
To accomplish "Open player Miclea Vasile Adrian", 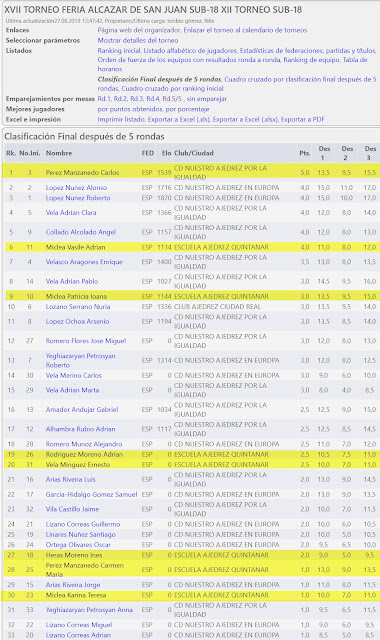I will pyautogui.click(x=76, y=247).
